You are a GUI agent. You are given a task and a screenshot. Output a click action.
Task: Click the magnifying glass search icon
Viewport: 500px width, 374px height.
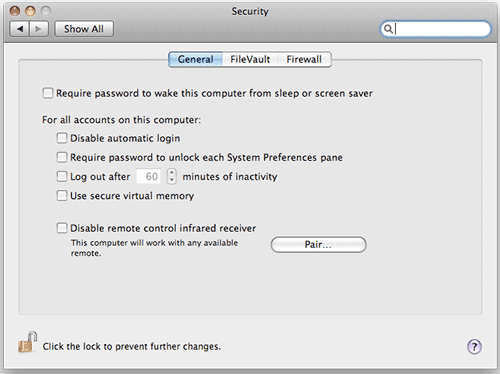coord(388,29)
